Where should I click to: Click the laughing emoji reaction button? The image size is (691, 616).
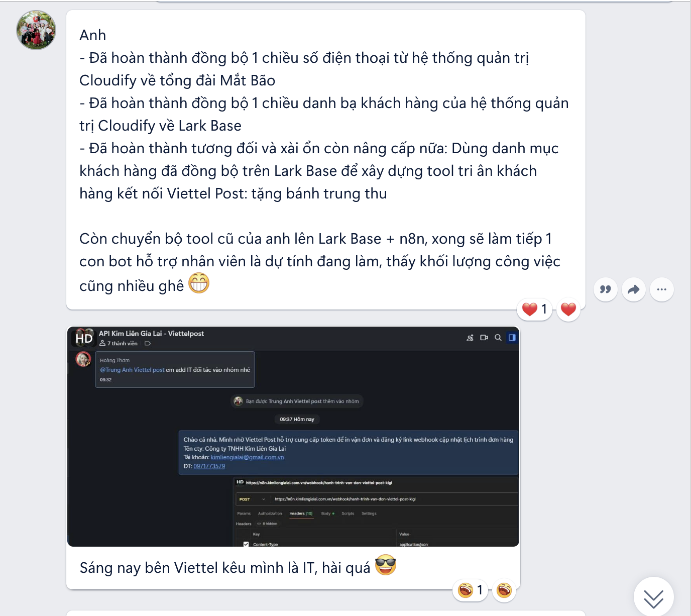tap(504, 590)
